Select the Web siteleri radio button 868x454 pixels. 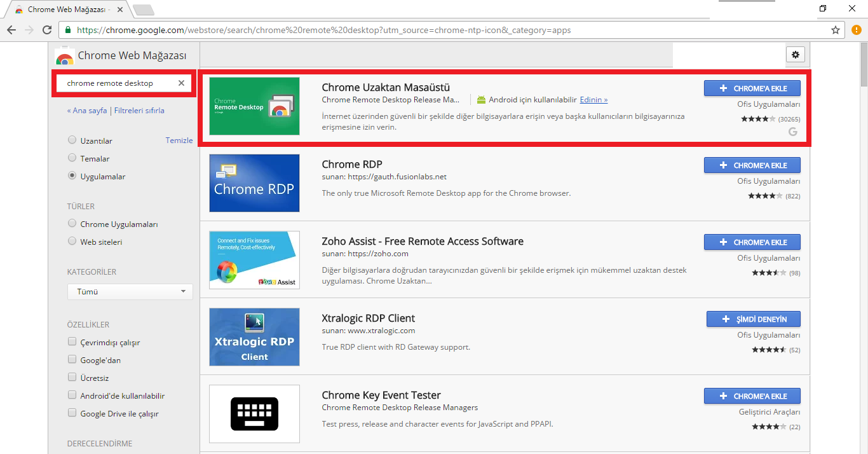(x=72, y=242)
